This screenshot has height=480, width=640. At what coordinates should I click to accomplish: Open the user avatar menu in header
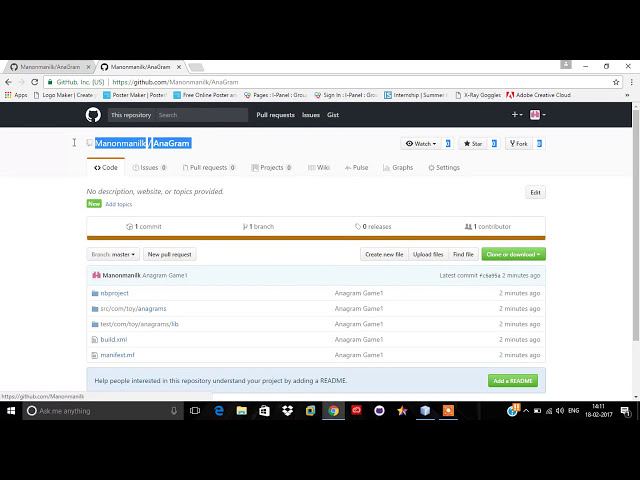click(538, 115)
